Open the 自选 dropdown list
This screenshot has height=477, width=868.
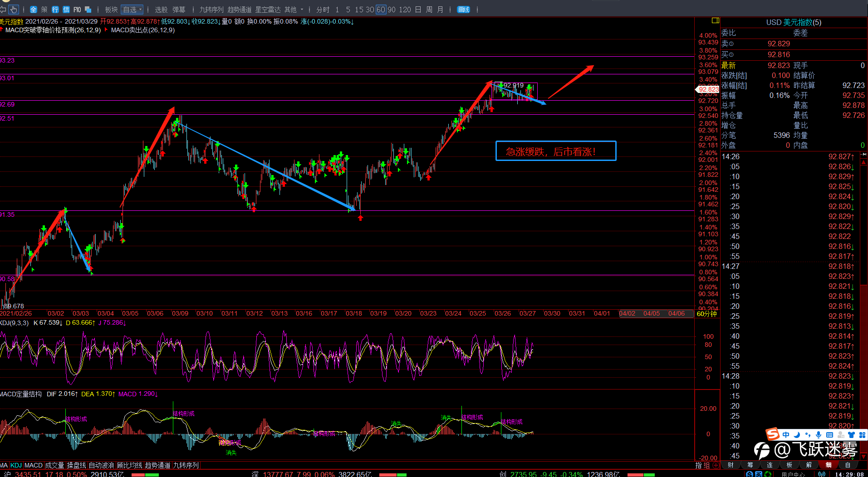coord(132,9)
